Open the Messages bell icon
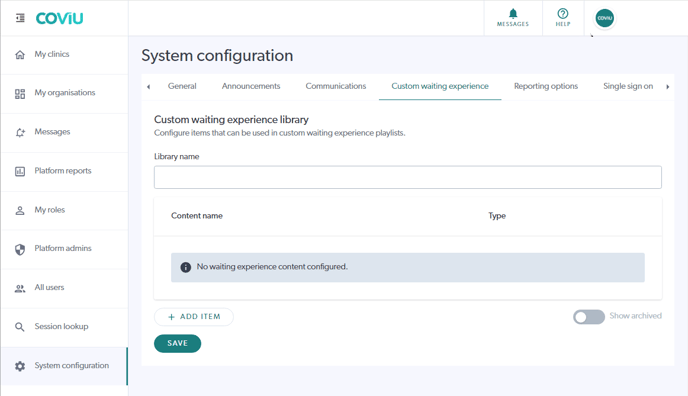This screenshot has height=396, width=688. (513, 14)
